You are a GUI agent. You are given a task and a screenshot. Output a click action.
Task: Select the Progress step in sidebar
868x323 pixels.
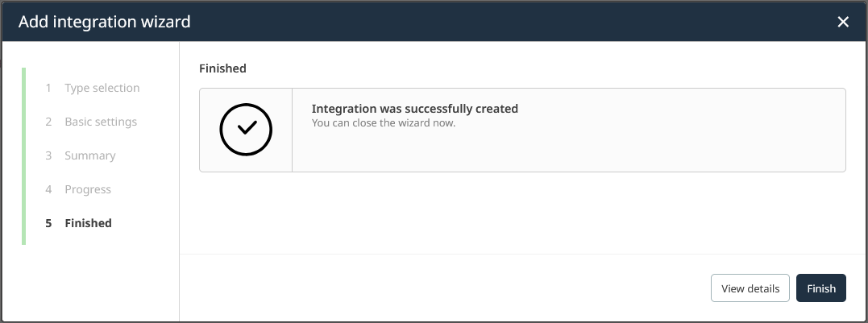88,189
